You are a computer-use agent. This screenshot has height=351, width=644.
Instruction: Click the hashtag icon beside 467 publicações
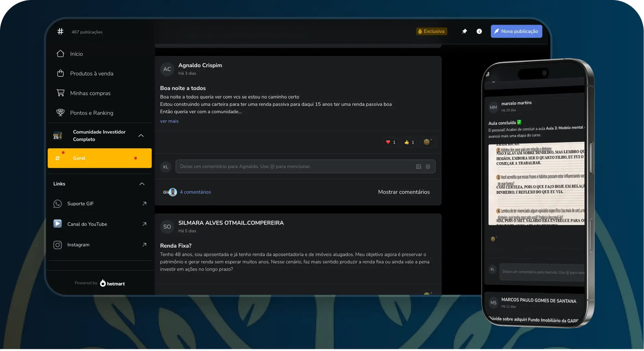pos(60,32)
